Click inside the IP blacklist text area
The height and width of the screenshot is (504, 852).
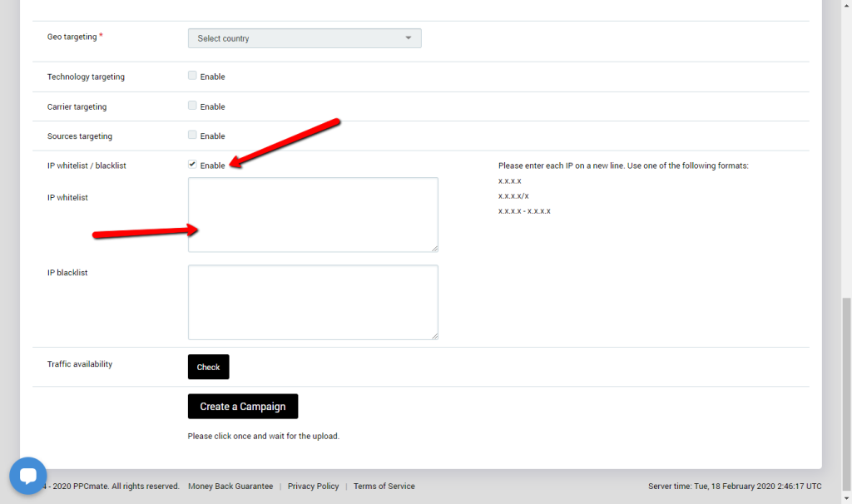pyautogui.click(x=313, y=302)
